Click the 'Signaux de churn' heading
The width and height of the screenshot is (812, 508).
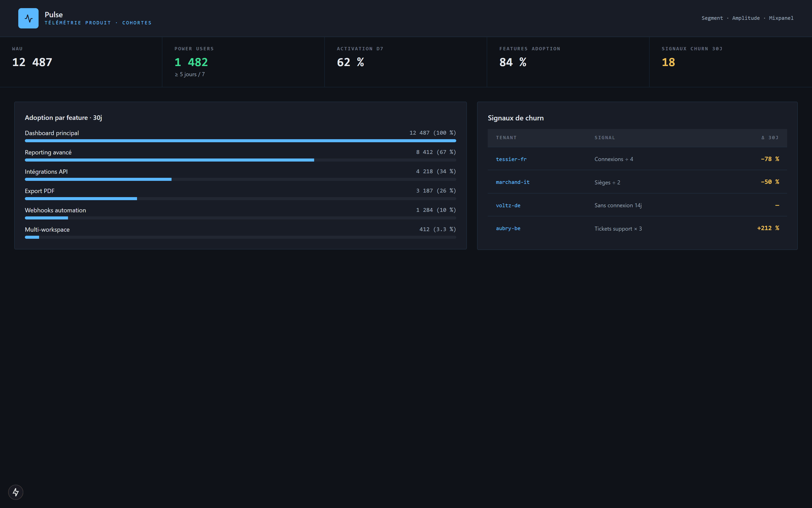point(515,118)
